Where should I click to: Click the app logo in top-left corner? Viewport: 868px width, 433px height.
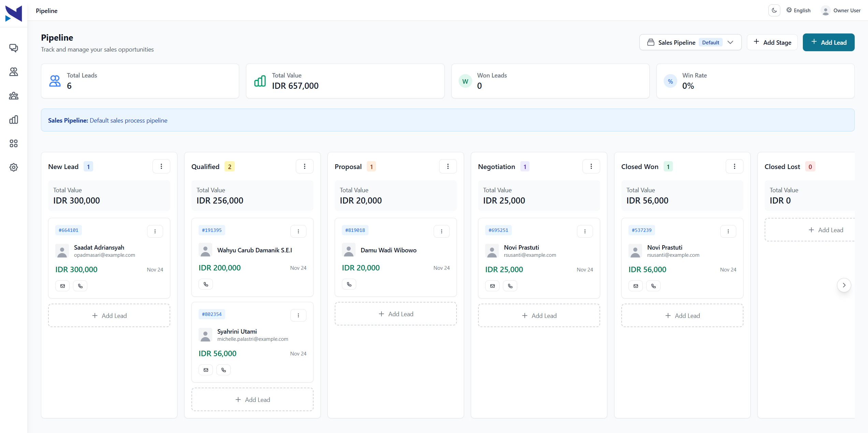14,14
